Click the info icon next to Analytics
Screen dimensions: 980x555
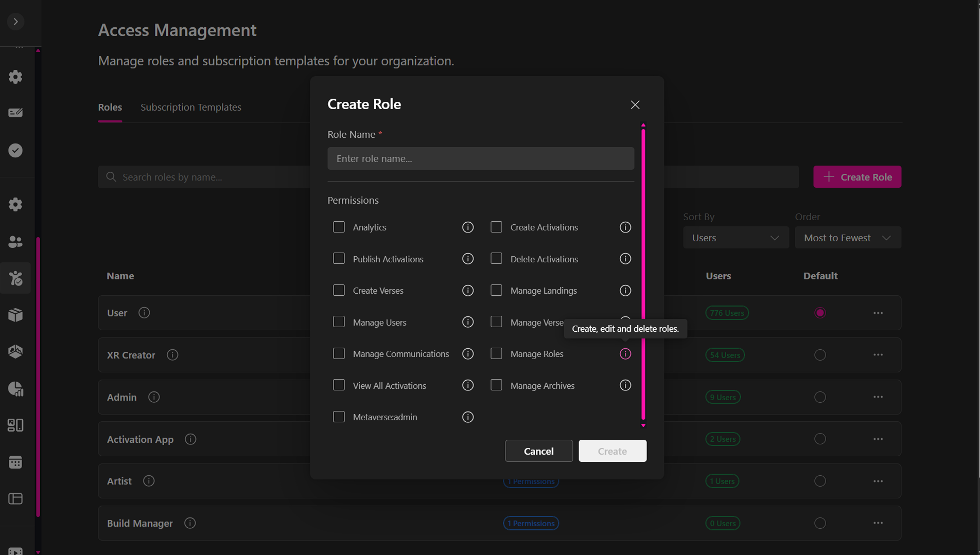click(467, 227)
